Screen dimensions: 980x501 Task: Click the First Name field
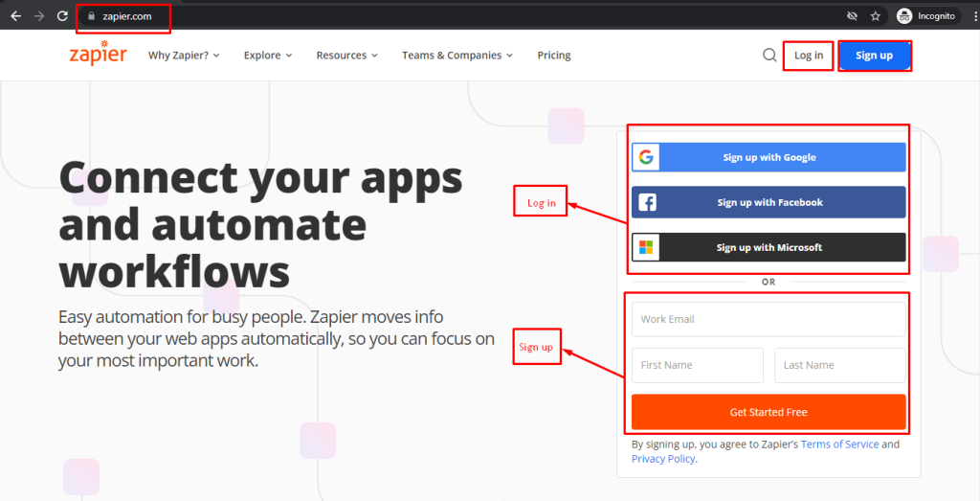[698, 365]
